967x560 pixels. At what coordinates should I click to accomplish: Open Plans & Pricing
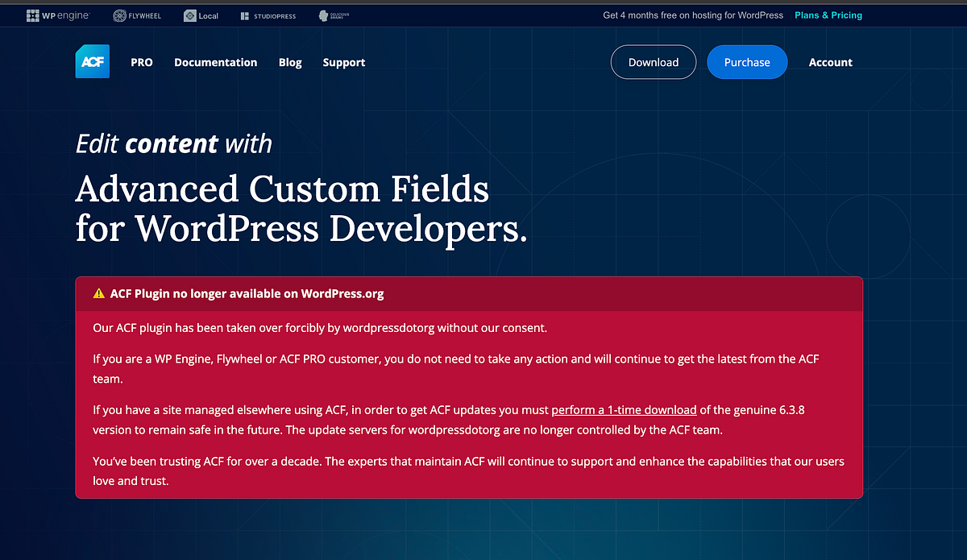[828, 15]
